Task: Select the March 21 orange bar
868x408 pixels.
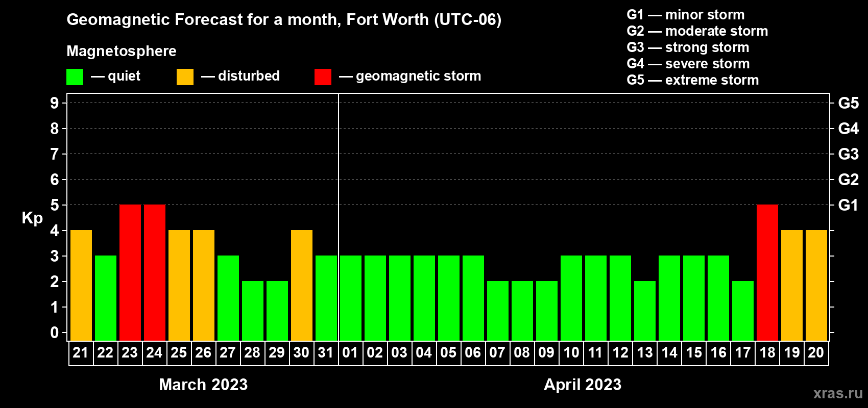Action: click(x=81, y=286)
